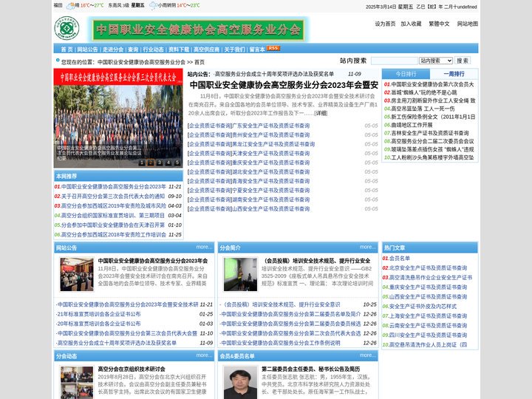Open the 站内搜索 search scope dropdown
The width and height of the screenshot is (532, 399).
pos(436,61)
